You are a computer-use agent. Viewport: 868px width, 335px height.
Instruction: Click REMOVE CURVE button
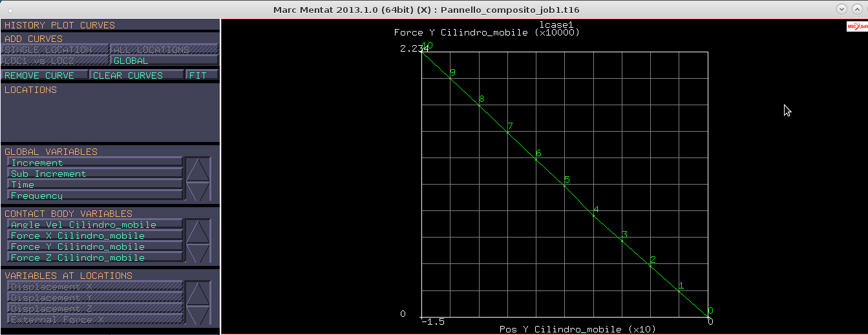click(45, 76)
